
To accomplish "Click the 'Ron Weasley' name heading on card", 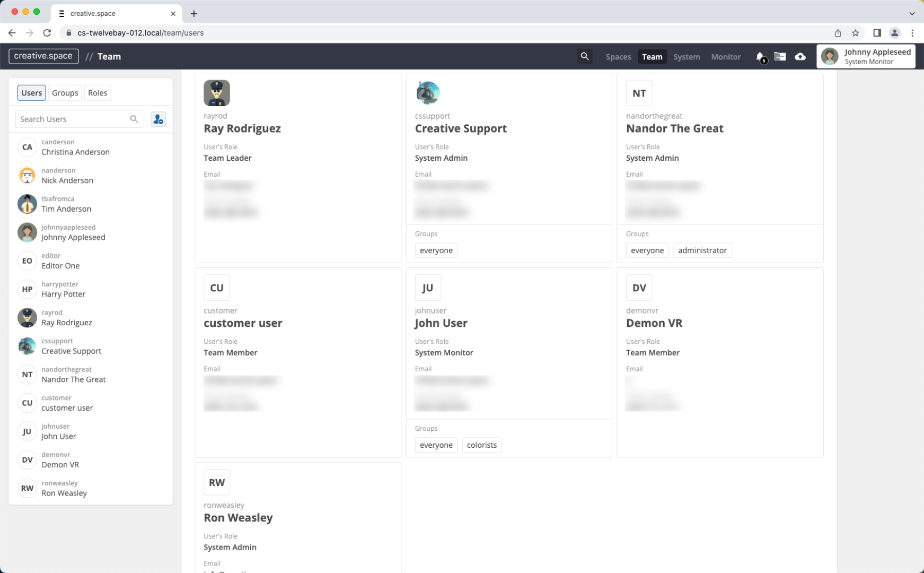I will (x=238, y=518).
